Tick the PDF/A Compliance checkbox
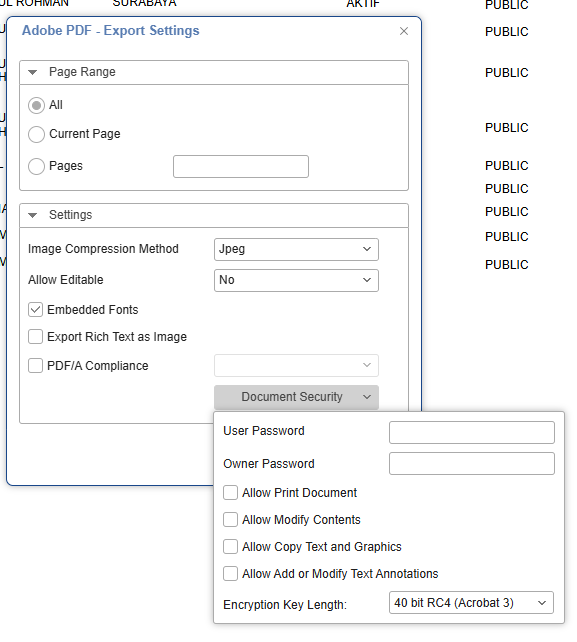This screenshot has width=577, height=642. [35, 365]
